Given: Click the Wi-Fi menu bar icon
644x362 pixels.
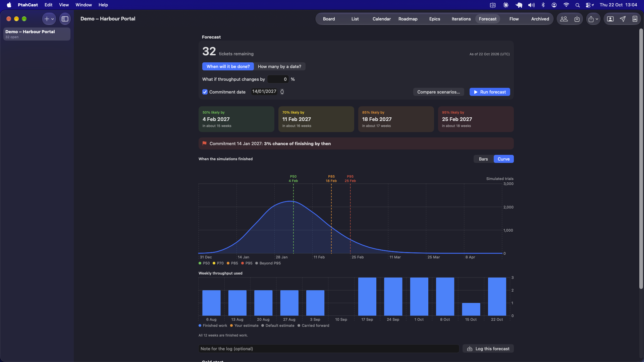Looking at the screenshot, I should point(566,5).
